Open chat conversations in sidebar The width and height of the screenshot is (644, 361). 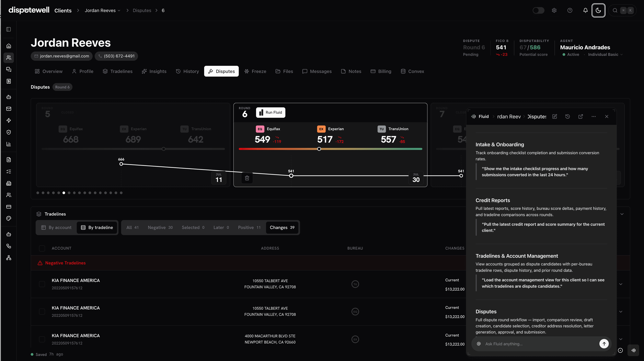9,69
